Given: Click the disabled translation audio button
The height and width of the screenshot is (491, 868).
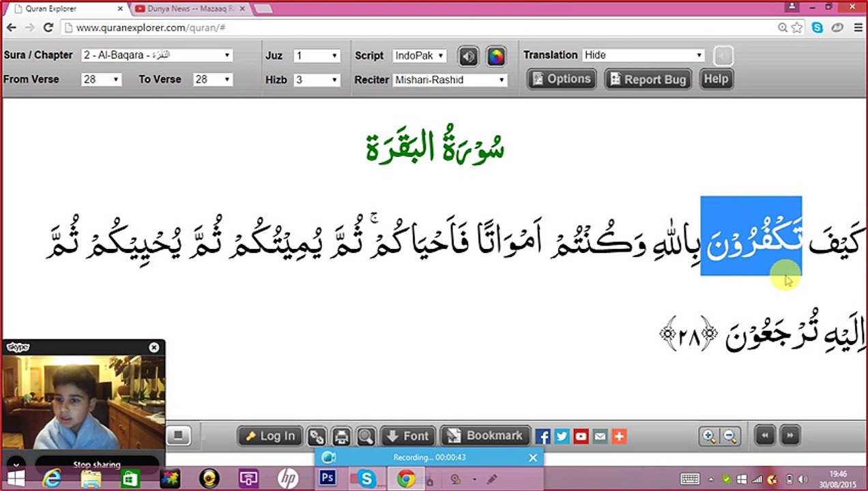Looking at the screenshot, I should (x=723, y=55).
